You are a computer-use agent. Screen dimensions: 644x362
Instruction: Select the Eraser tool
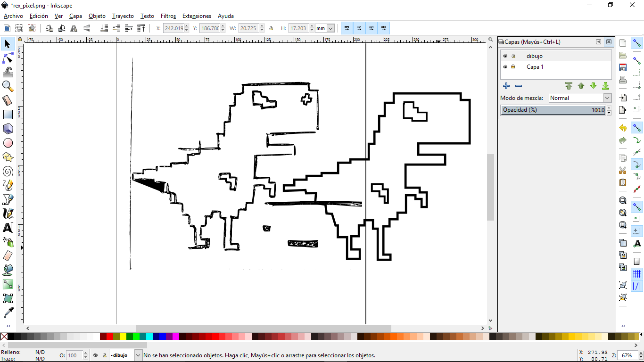(x=8, y=256)
